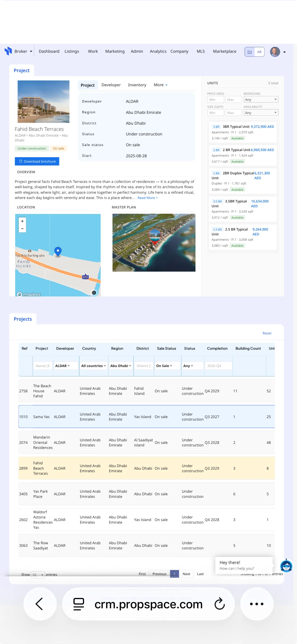This screenshot has width=297, height=644.
Task: Go back with the browser back arrow
Action: point(40,604)
